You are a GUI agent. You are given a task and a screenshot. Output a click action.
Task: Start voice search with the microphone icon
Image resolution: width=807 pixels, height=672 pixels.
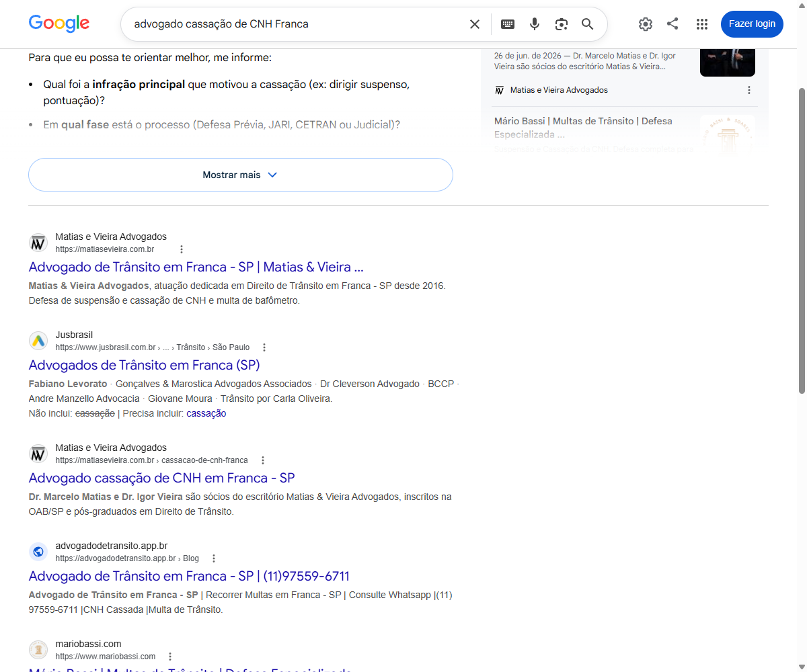535,24
